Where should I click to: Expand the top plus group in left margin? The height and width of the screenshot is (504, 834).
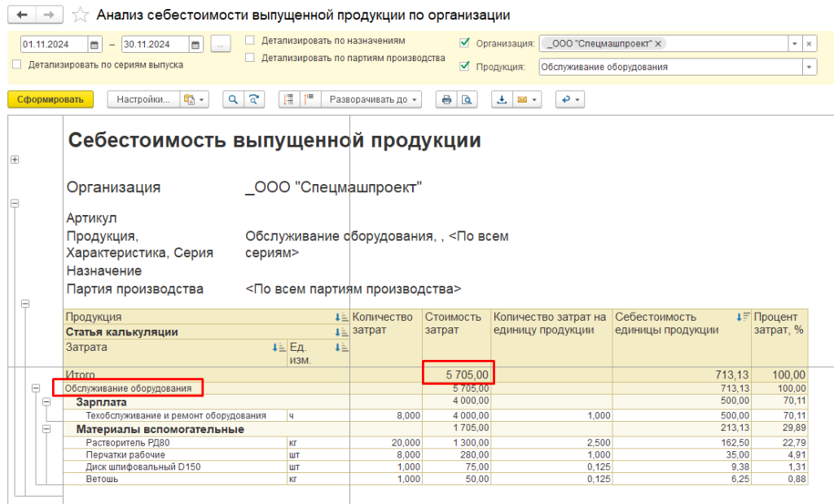[x=15, y=160]
